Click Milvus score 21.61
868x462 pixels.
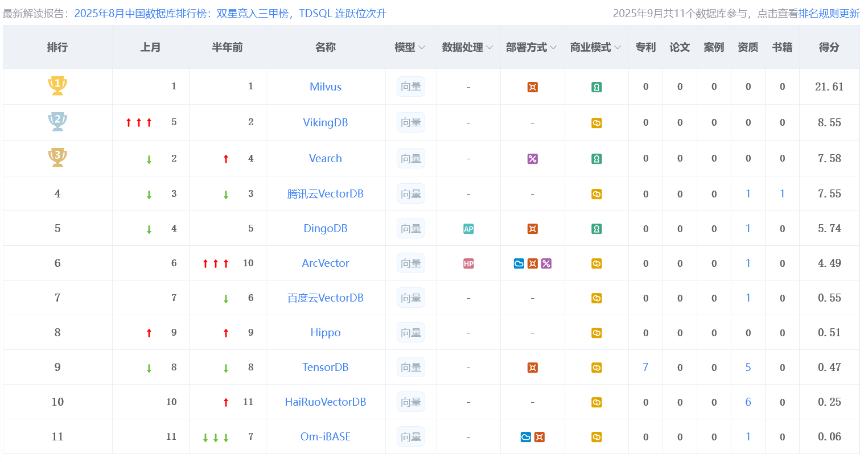click(829, 86)
